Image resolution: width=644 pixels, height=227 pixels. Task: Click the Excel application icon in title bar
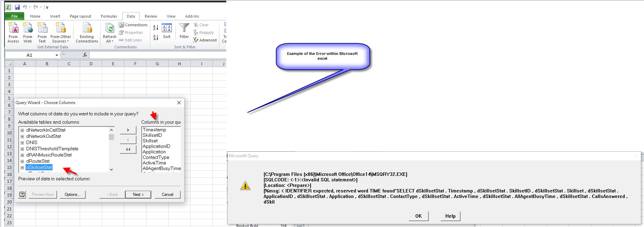pyautogui.click(x=8, y=7)
